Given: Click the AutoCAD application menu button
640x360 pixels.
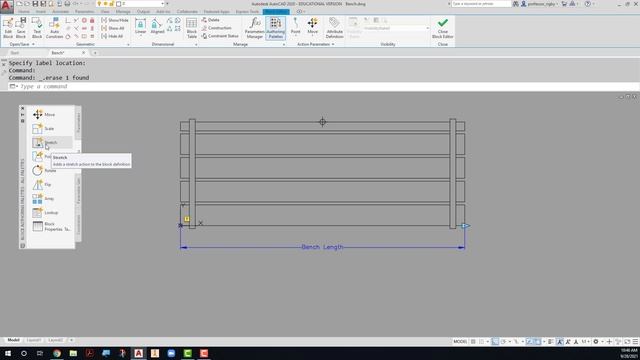Looking at the screenshot, I should pyautogui.click(x=7, y=6).
